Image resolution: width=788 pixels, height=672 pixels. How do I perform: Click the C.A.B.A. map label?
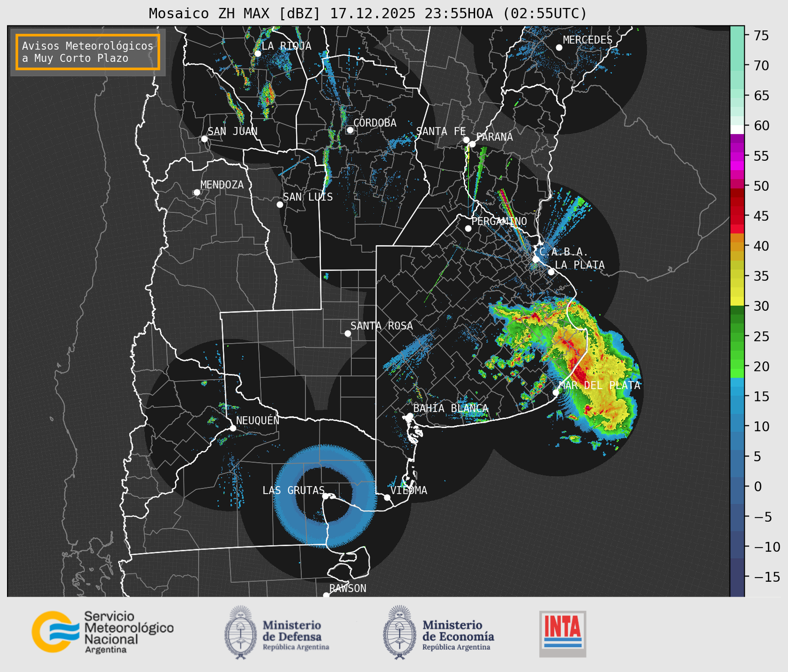coord(563,252)
